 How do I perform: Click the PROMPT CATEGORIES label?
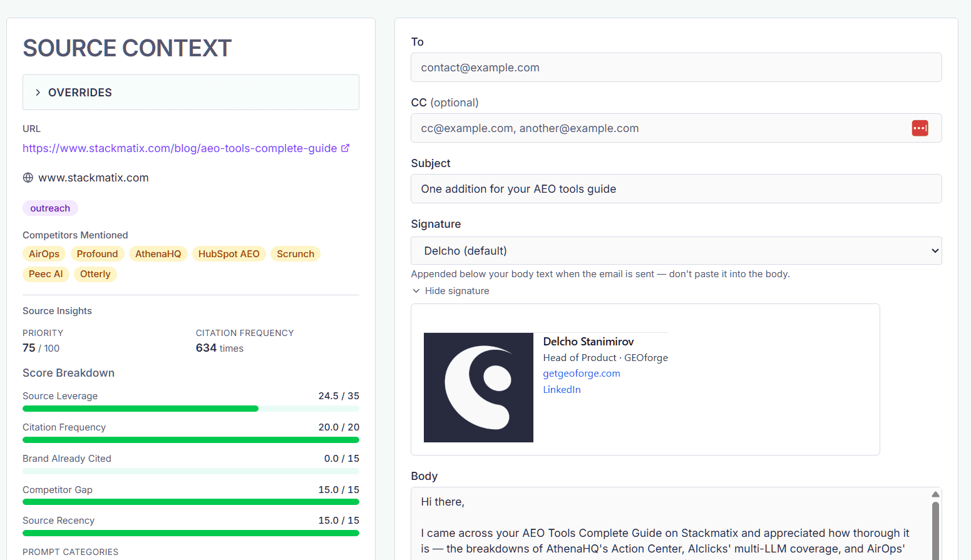point(71,552)
